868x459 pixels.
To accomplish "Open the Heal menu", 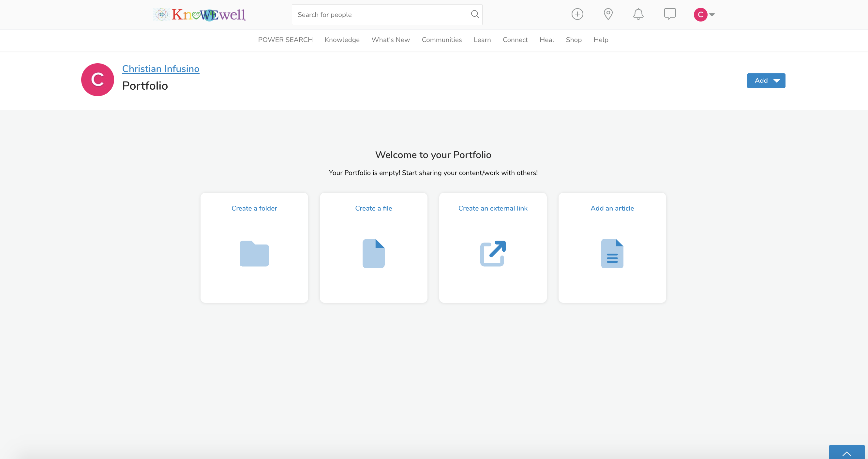I will point(546,40).
